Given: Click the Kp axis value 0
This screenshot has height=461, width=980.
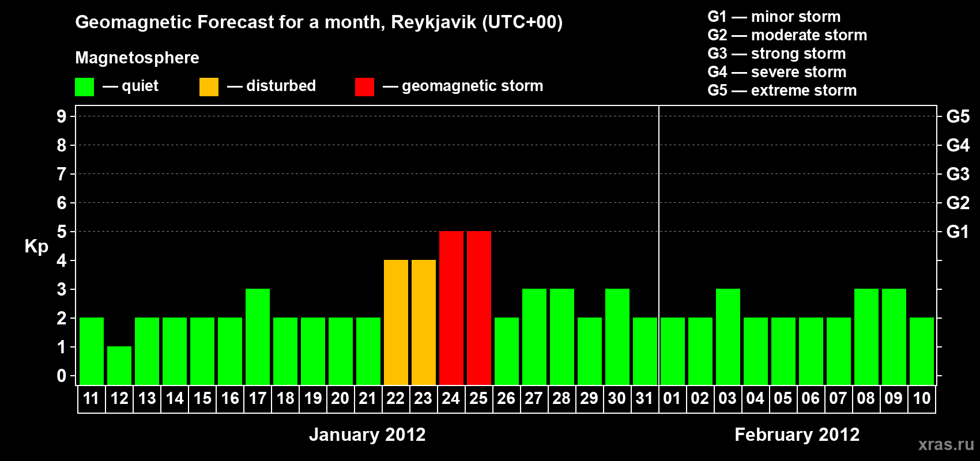Looking at the screenshot, I should 62,376.
